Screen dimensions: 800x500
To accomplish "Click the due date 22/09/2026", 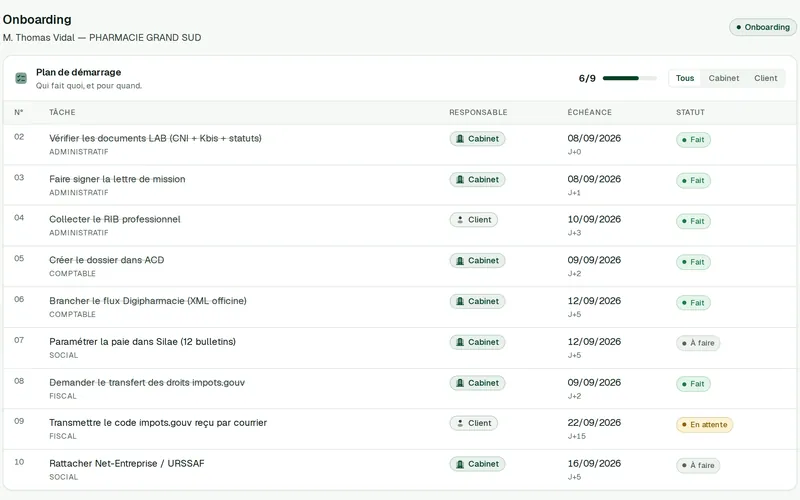I will [594, 423].
